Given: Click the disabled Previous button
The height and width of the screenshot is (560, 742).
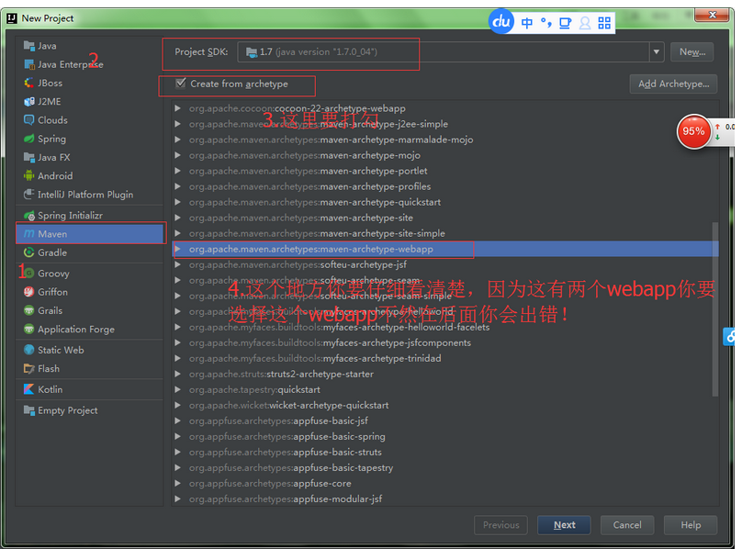Looking at the screenshot, I should pos(500,525).
